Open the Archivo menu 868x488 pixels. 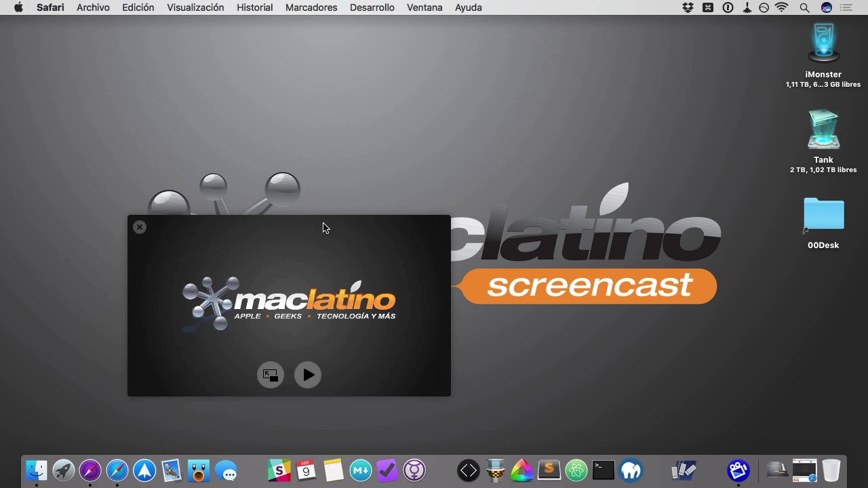click(93, 7)
